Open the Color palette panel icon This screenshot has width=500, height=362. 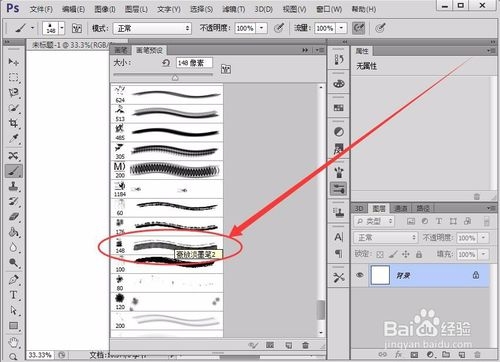point(339,84)
